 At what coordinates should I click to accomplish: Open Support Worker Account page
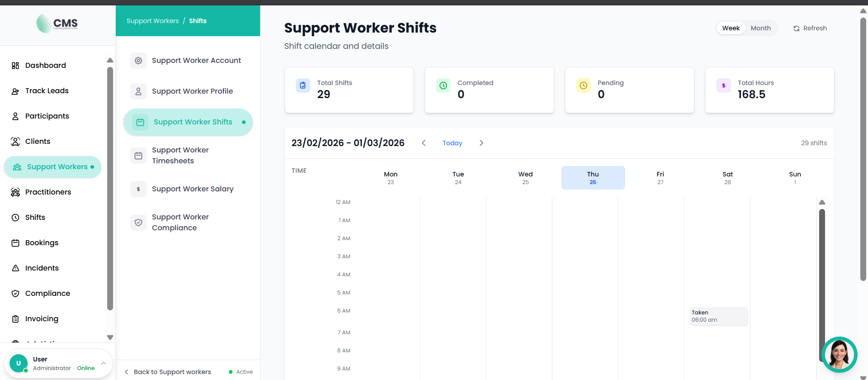pos(188,61)
